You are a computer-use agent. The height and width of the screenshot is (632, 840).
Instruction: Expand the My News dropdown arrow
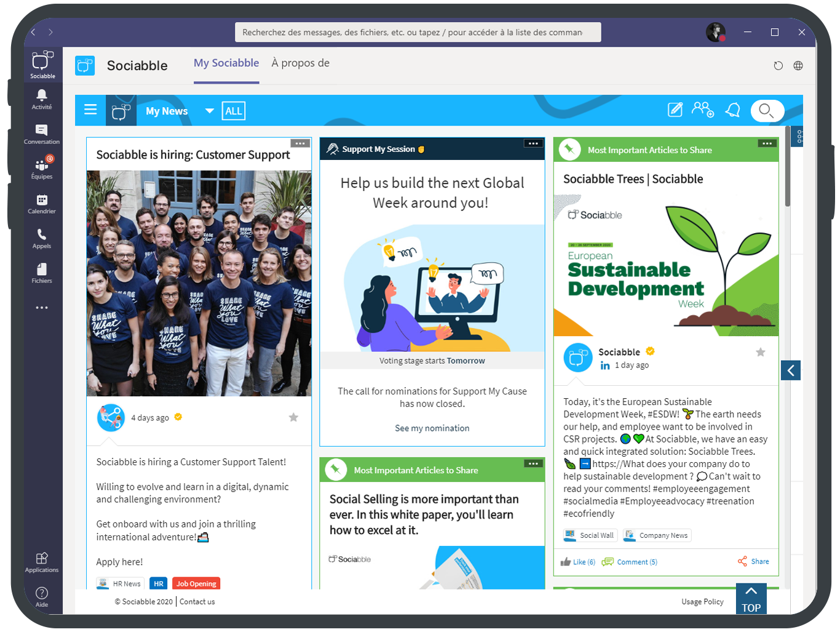coord(210,111)
